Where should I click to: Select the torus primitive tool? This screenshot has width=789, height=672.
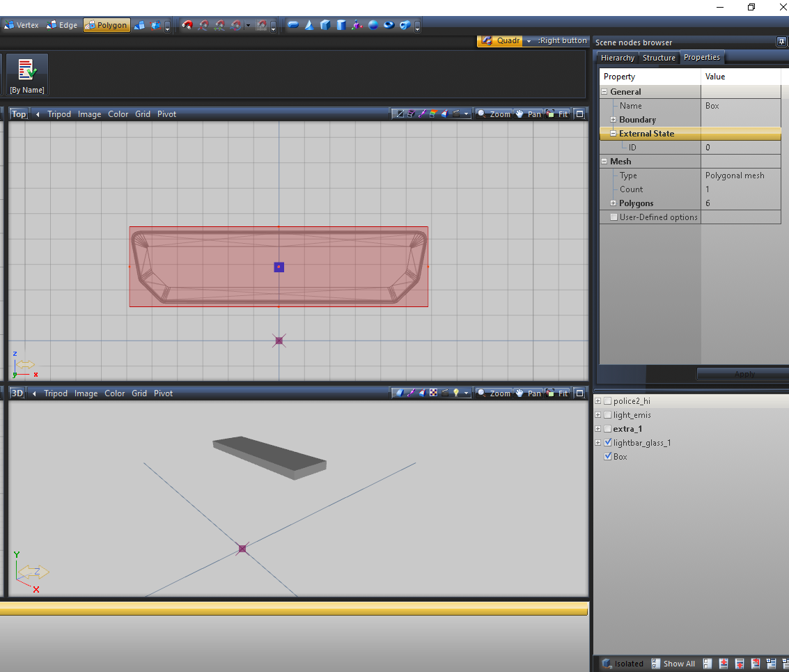pos(389,25)
